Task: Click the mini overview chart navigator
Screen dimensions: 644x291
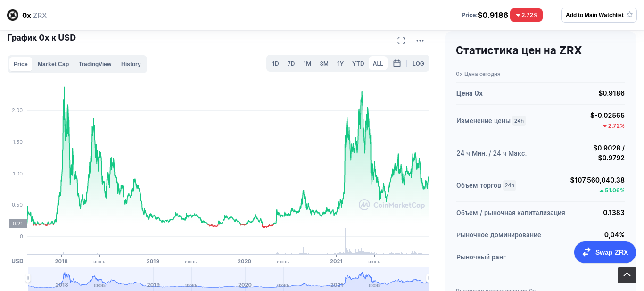Action: pos(228,278)
